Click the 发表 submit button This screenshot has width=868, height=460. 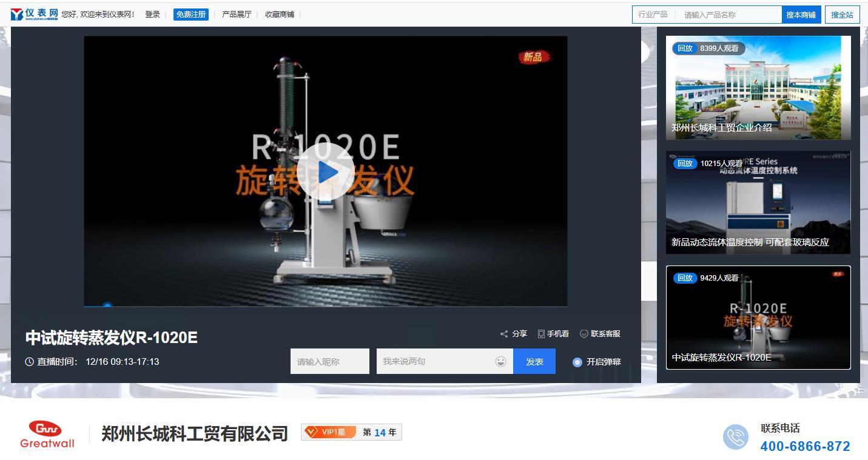[x=534, y=361]
